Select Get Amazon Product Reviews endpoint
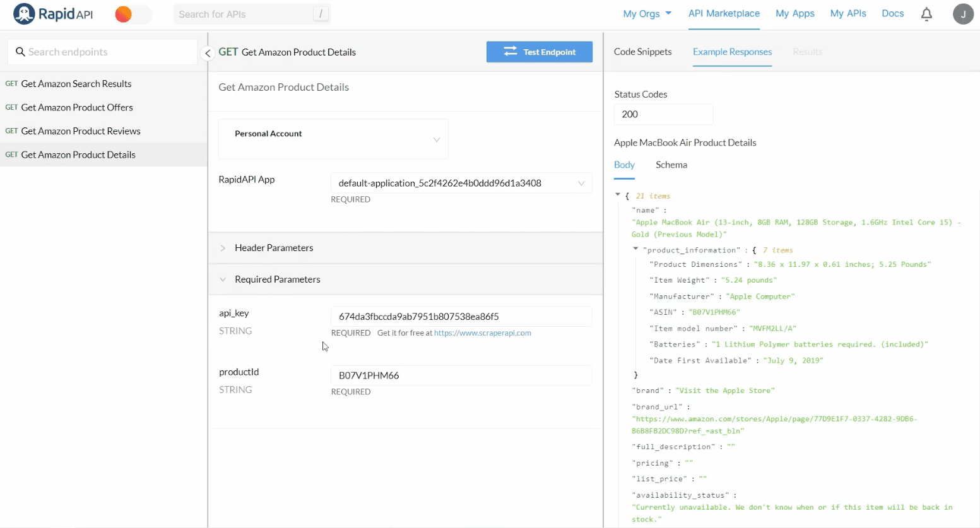980x528 pixels. click(103, 131)
